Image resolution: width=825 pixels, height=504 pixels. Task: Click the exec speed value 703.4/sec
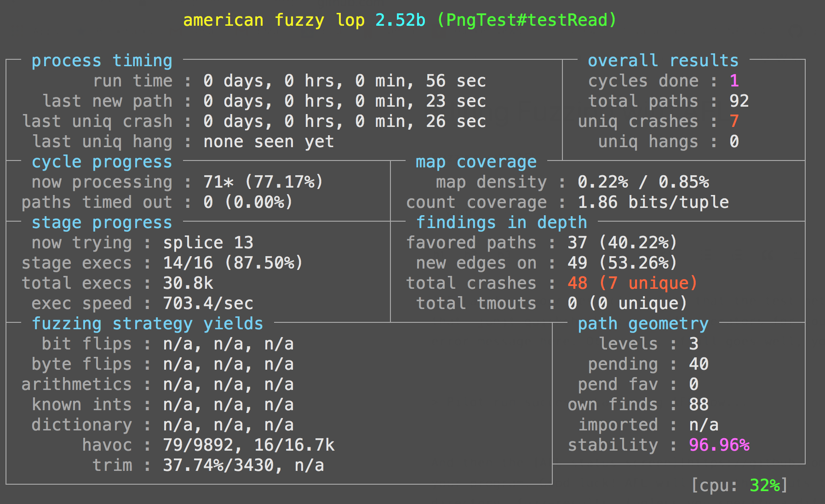(208, 304)
